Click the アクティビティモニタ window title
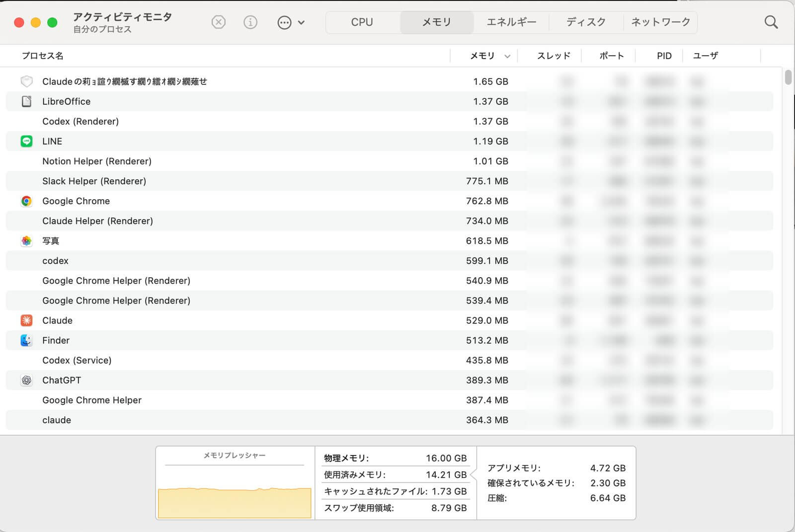This screenshot has height=532, width=795. click(122, 17)
